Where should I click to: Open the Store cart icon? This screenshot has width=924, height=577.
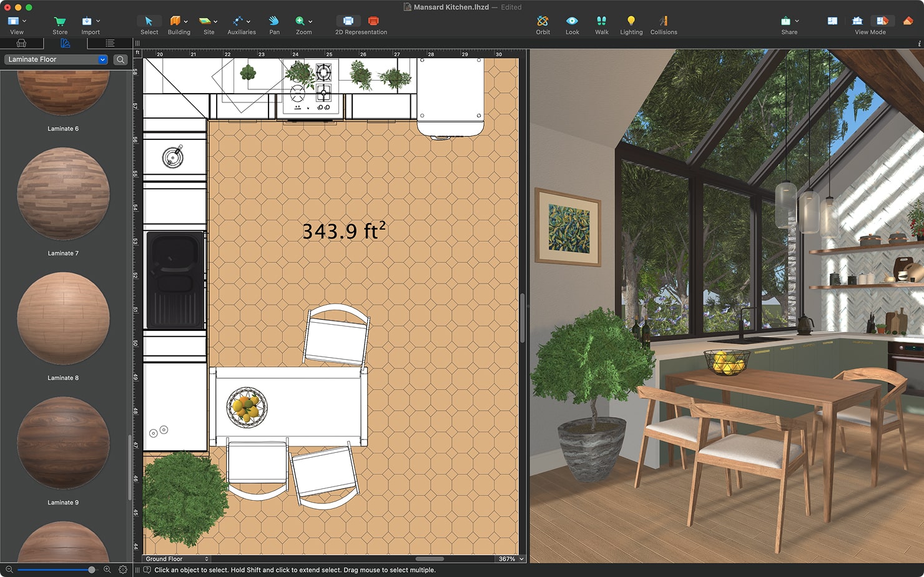pos(60,21)
